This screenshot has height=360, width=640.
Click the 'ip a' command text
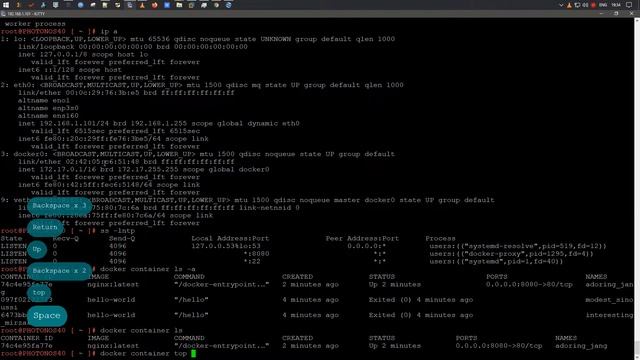click(x=109, y=31)
